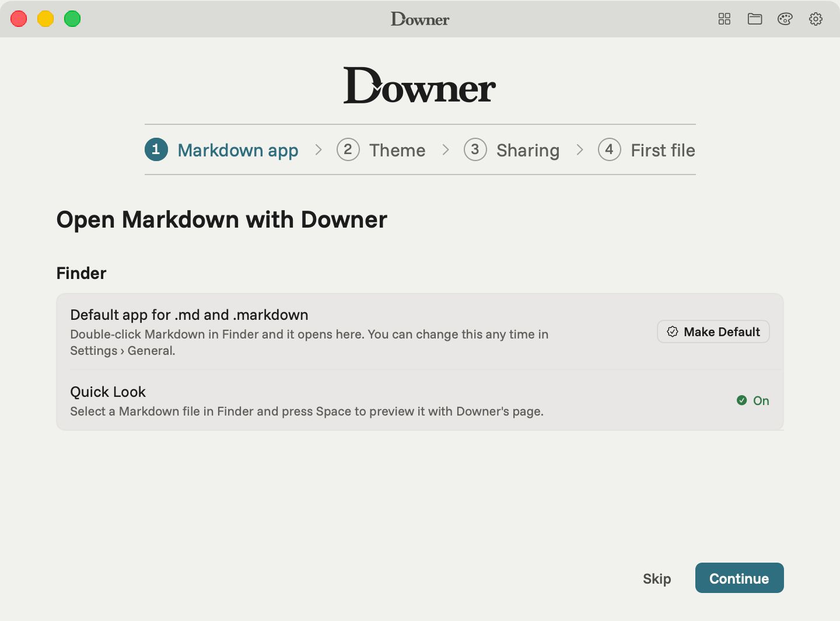Click the badge icon on Make Default
The image size is (840, 621).
(x=673, y=332)
